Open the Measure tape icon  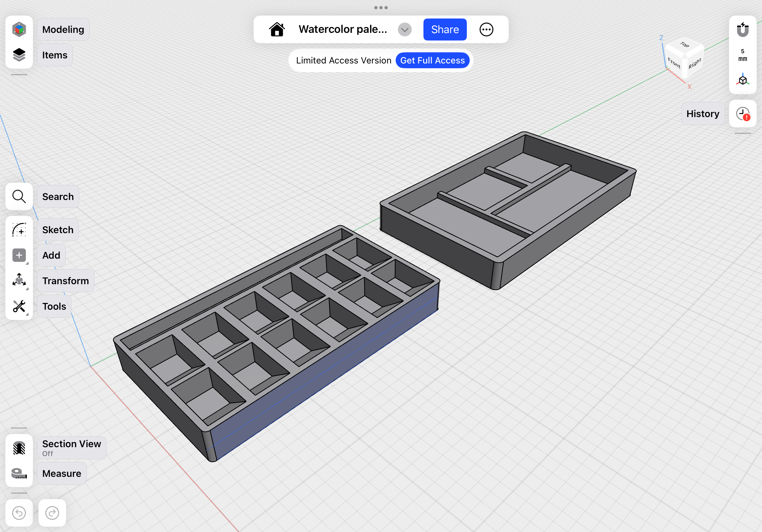[x=19, y=473]
